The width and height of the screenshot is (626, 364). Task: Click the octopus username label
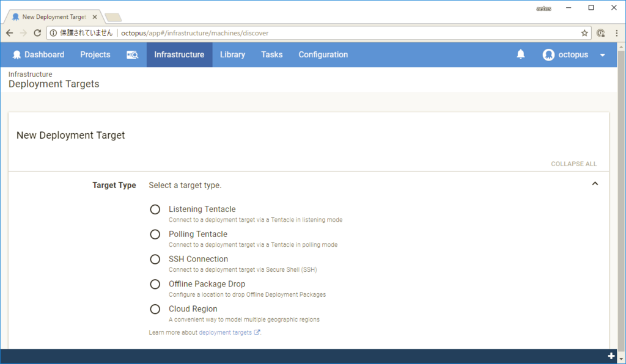click(573, 54)
